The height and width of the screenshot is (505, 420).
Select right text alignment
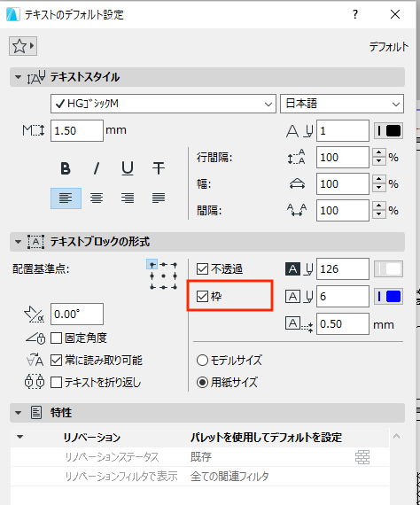[x=128, y=198]
